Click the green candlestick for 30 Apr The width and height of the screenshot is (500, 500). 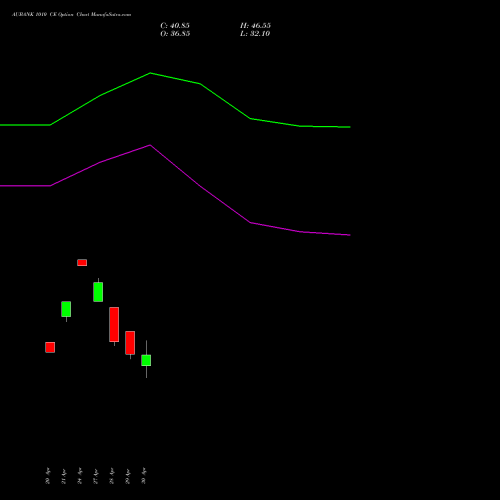coord(146,360)
